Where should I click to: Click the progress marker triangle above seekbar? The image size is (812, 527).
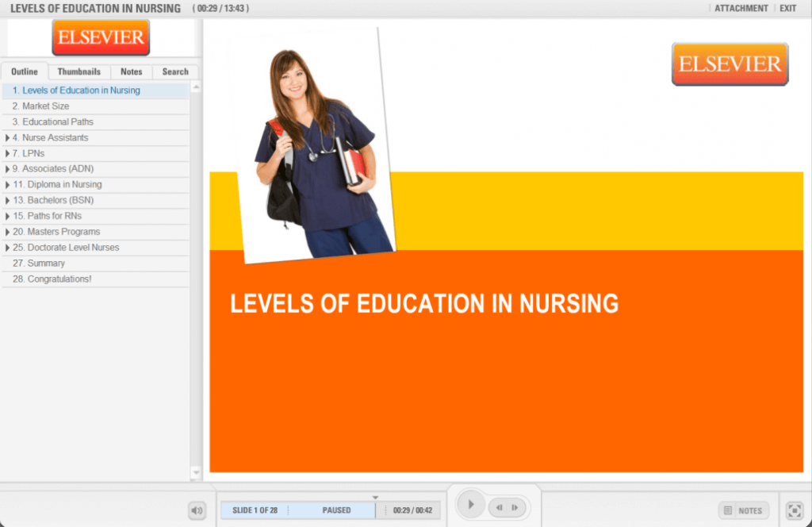(x=375, y=498)
